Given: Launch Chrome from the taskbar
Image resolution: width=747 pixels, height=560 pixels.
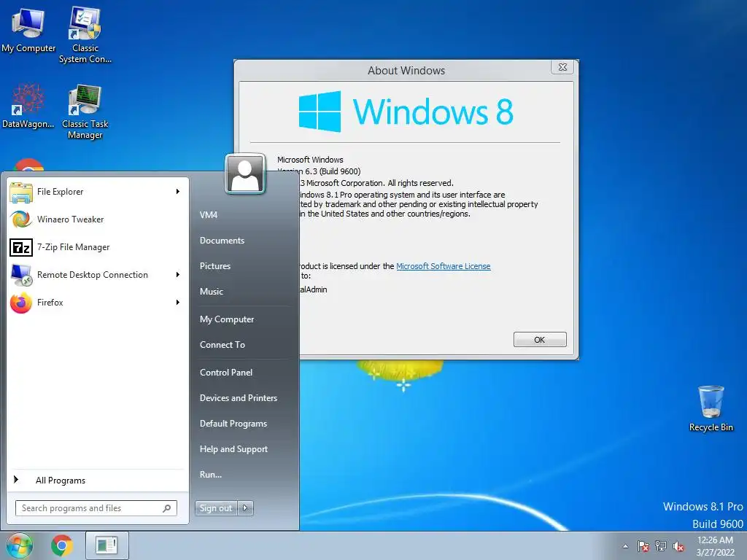Looking at the screenshot, I should [x=62, y=545].
